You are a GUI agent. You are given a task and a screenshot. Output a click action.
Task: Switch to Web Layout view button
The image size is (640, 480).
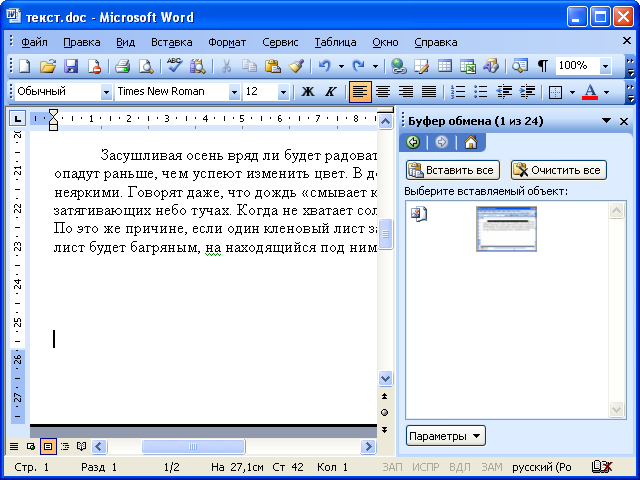[31, 446]
